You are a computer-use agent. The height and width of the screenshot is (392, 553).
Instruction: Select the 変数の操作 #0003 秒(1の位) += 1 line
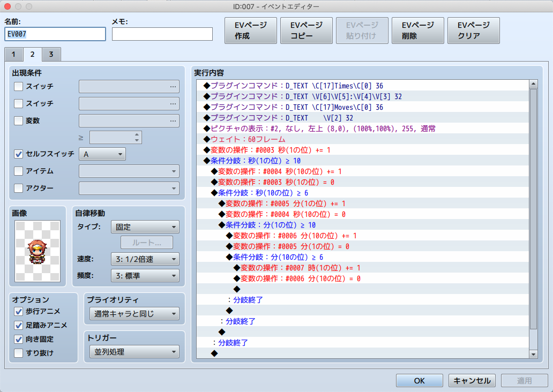[x=363, y=150]
